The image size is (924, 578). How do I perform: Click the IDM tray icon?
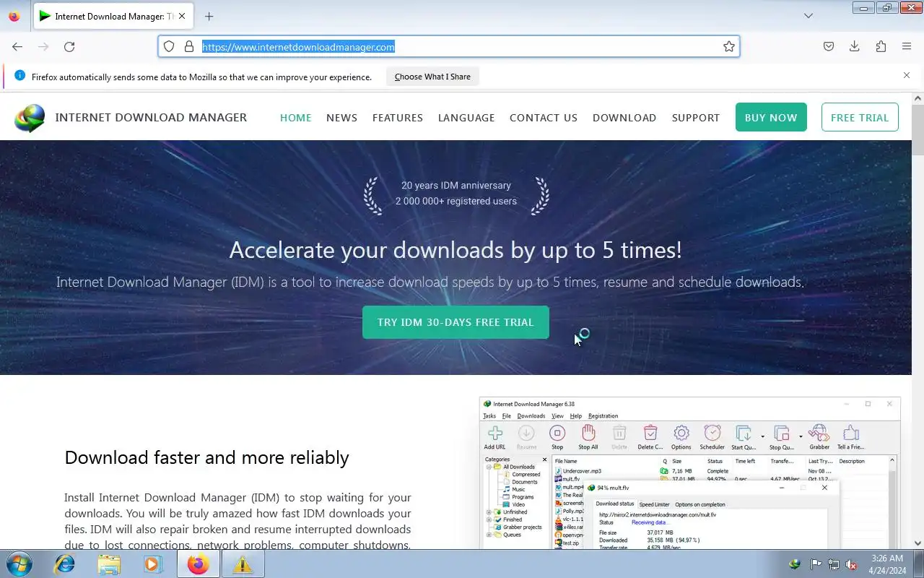pyautogui.click(x=795, y=564)
